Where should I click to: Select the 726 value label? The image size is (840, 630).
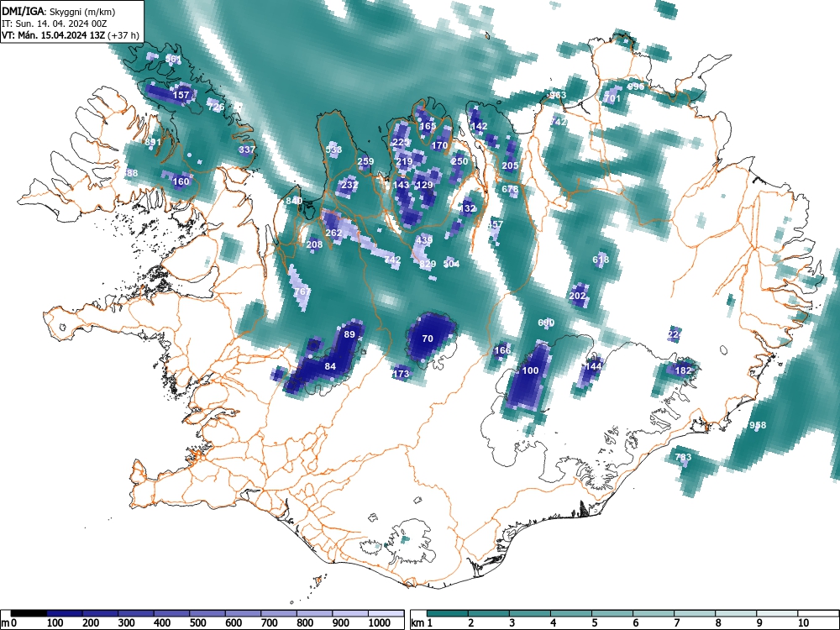pyautogui.click(x=216, y=107)
